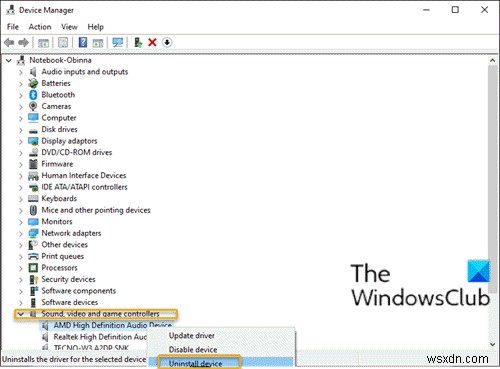Screen dimensions: 500x369
Task: Click the Firmware category icon
Action: click(x=33, y=164)
